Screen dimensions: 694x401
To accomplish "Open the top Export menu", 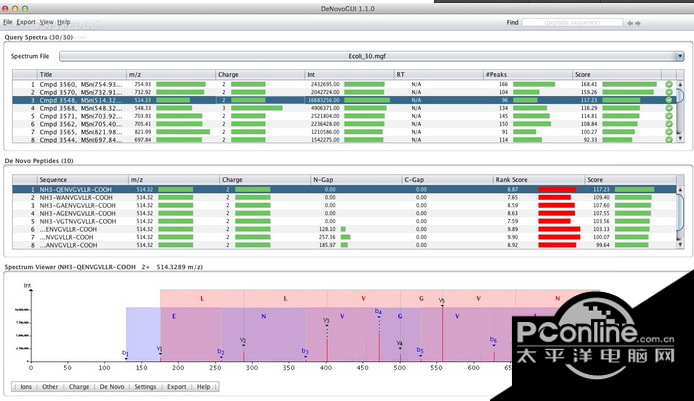I will (26, 22).
